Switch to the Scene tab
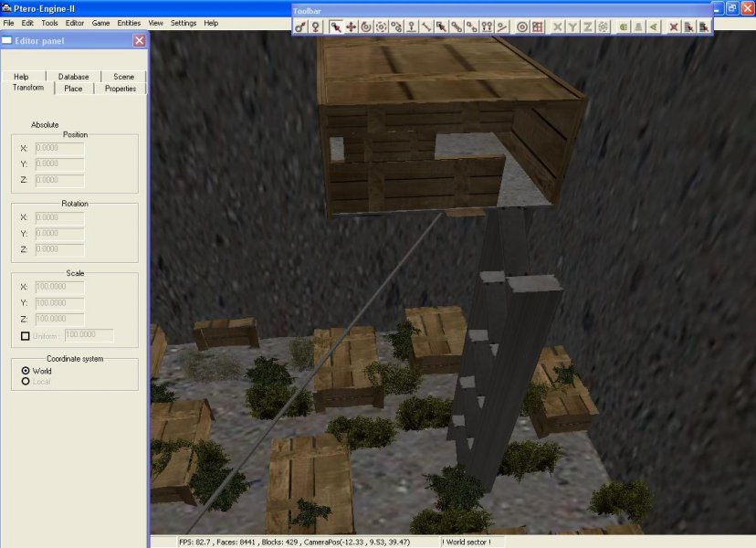The width and height of the screenshot is (756, 548). 123,76
